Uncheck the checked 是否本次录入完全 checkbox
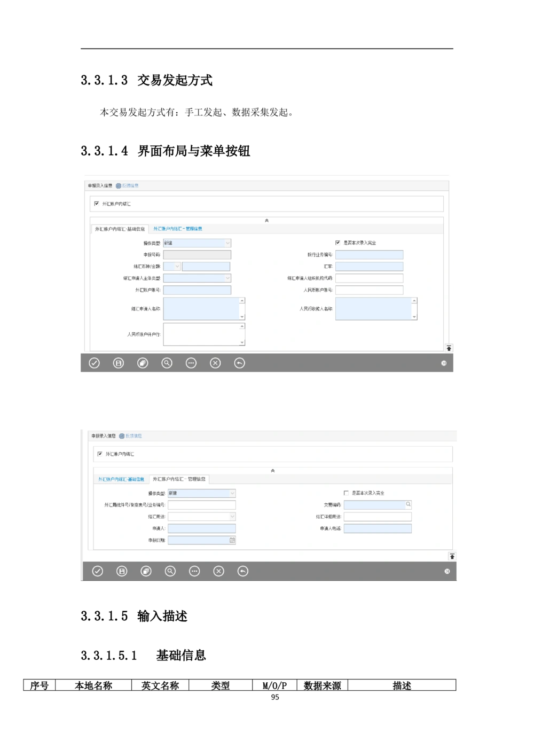 click(x=337, y=243)
